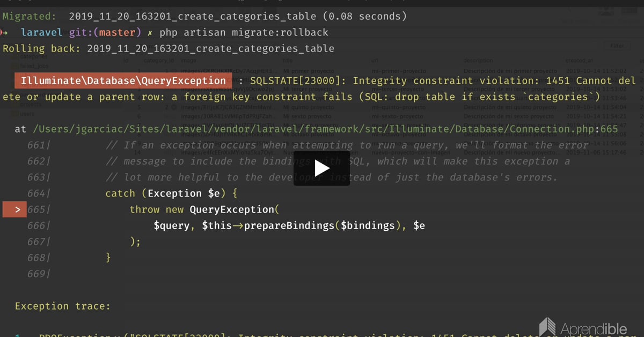
Task: Click the comment on line 661
Action: [x=347, y=145]
